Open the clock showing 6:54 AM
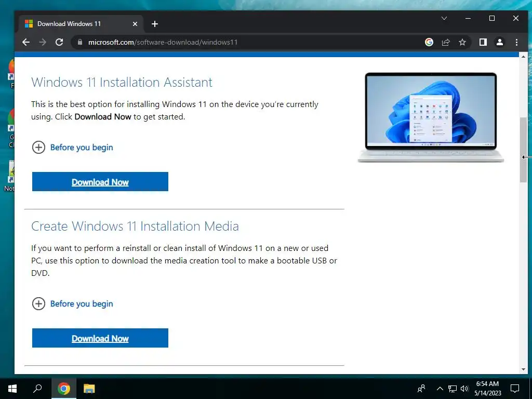 [x=487, y=389]
